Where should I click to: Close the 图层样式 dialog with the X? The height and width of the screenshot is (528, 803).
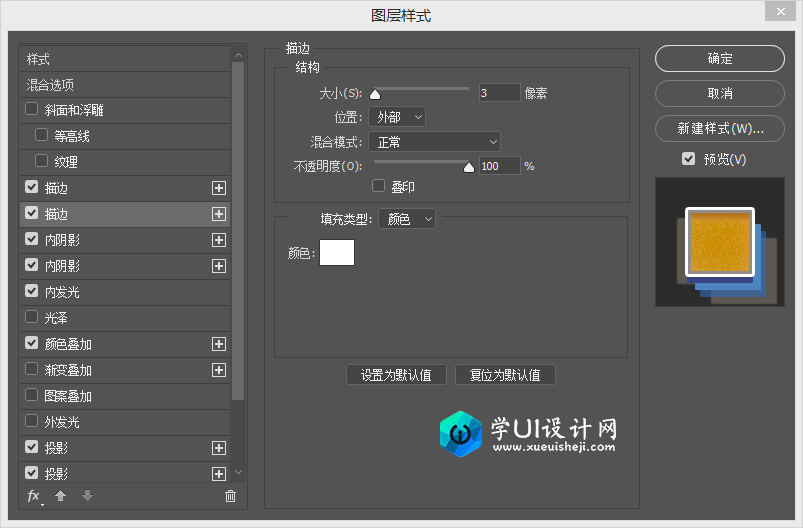pos(780,11)
